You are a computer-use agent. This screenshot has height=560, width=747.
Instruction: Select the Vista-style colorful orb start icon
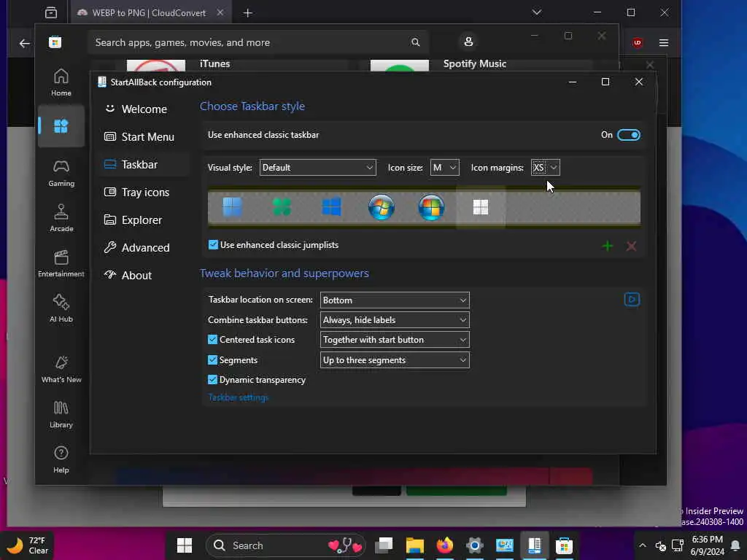[431, 207]
